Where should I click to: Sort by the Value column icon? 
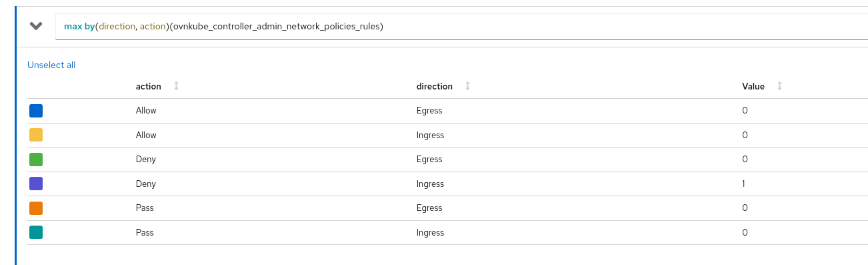click(x=779, y=86)
